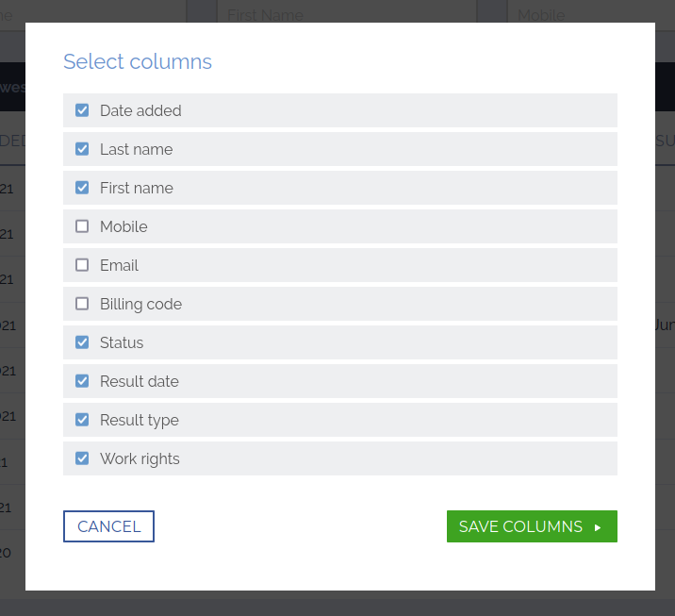Uncheck the Date added checkbox

tap(82, 110)
